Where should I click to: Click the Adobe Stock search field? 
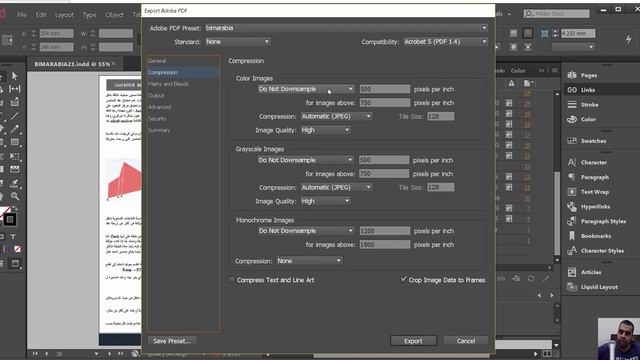(557, 13)
